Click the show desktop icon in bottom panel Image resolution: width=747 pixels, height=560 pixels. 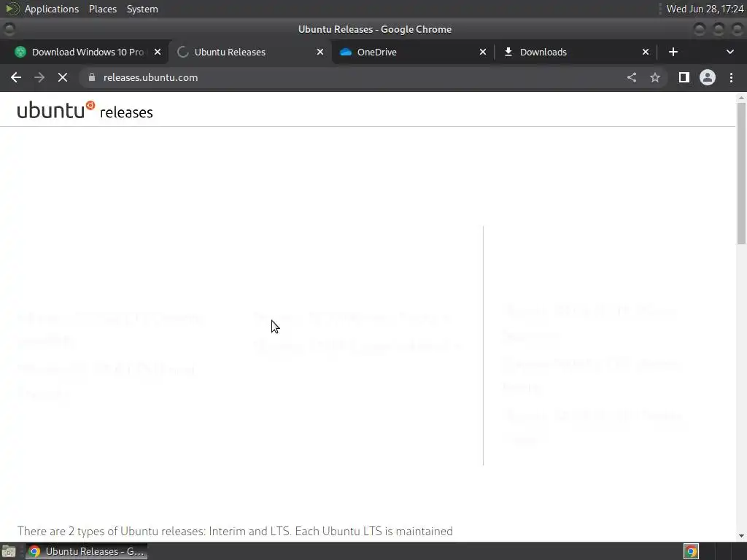click(x=9, y=551)
